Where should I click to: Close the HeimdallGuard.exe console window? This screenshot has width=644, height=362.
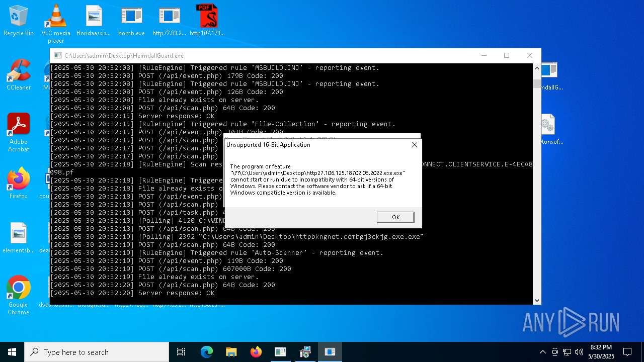530,55
